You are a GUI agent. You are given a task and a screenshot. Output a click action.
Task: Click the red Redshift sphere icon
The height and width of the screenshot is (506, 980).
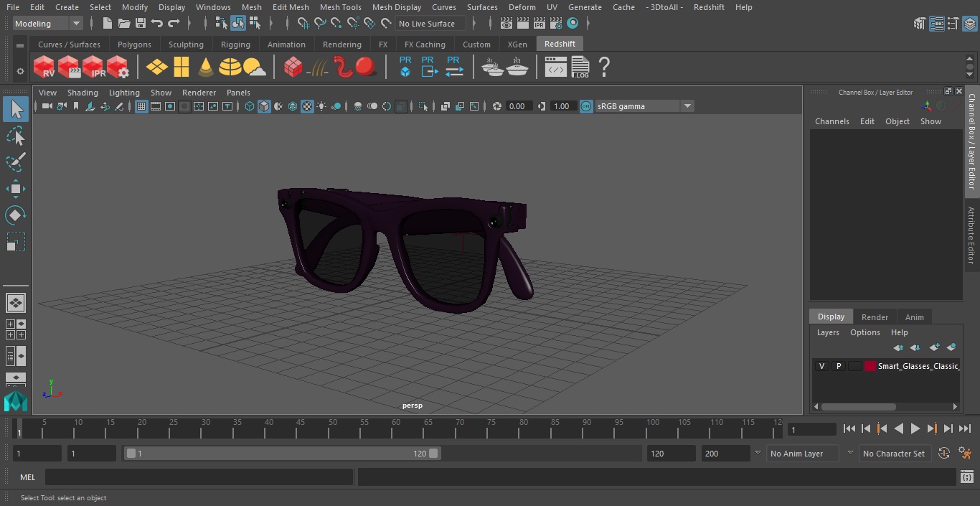click(x=366, y=67)
